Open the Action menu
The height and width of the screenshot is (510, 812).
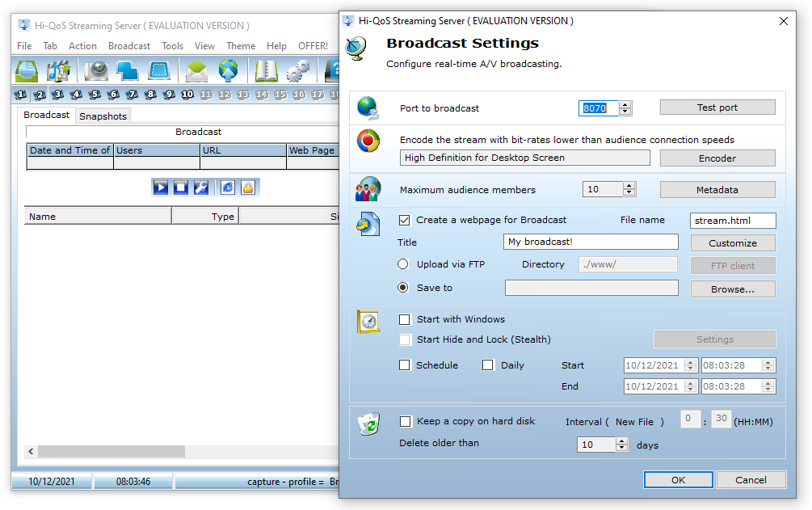(83, 45)
